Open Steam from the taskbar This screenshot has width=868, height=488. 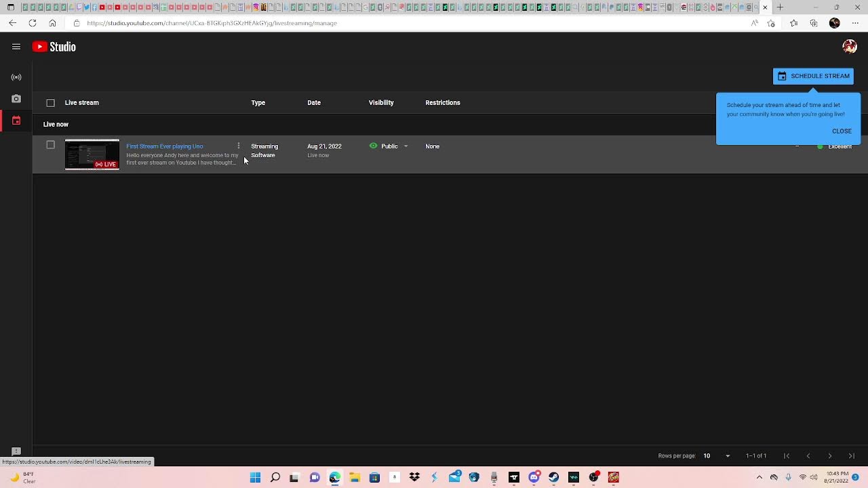554,478
